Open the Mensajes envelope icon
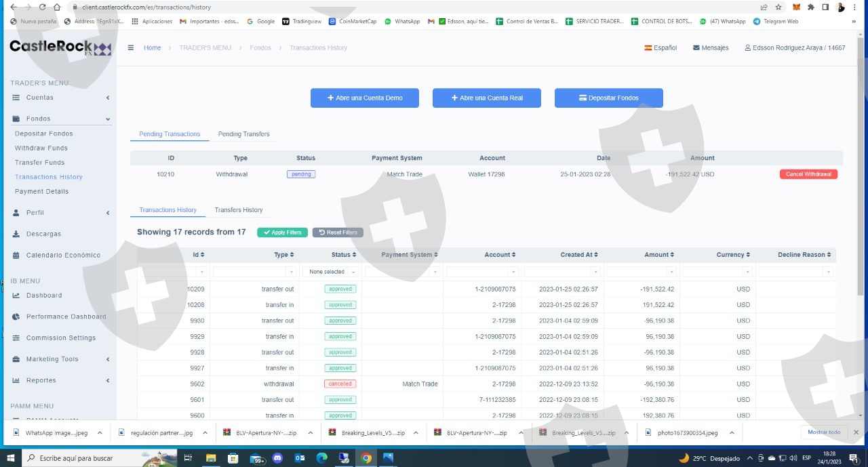This screenshot has width=868, height=467. (696, 48)
